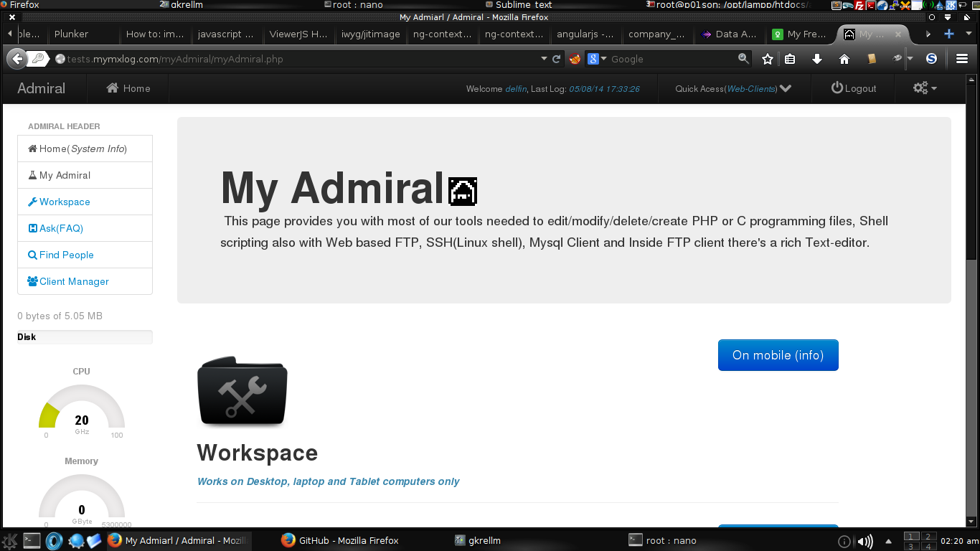Screen dimensions: 980x551
Task: Expand the Quick Access Web-Clients menu
Action: pyautogui.click(x=785, y=88)
